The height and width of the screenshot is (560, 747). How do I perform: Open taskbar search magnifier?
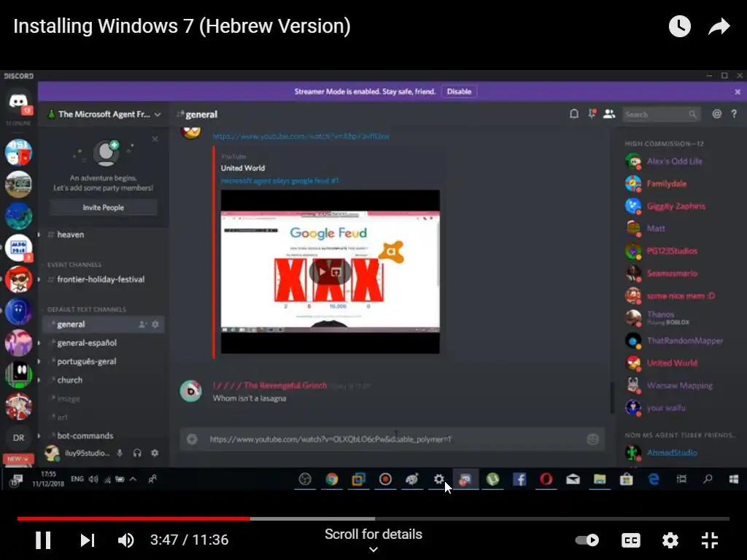(708, 479)
